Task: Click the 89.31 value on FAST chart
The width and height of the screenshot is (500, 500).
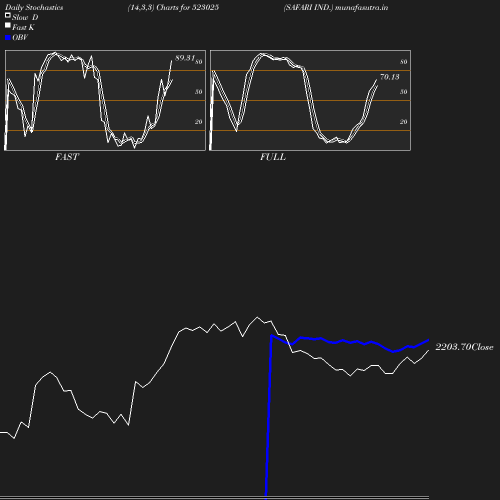Action: point(185,58)
